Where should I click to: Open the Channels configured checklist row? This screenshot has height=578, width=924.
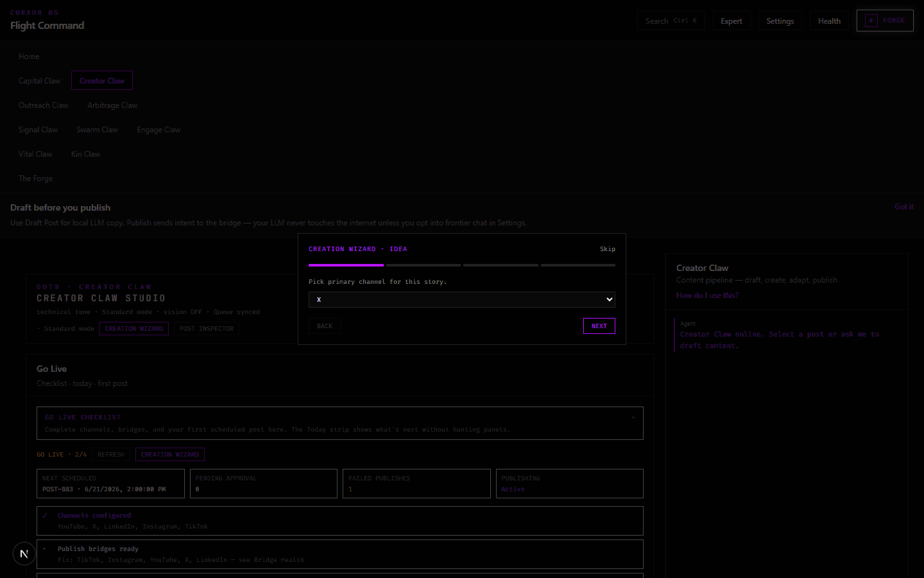pyautogui.click(x=340, y=521)
